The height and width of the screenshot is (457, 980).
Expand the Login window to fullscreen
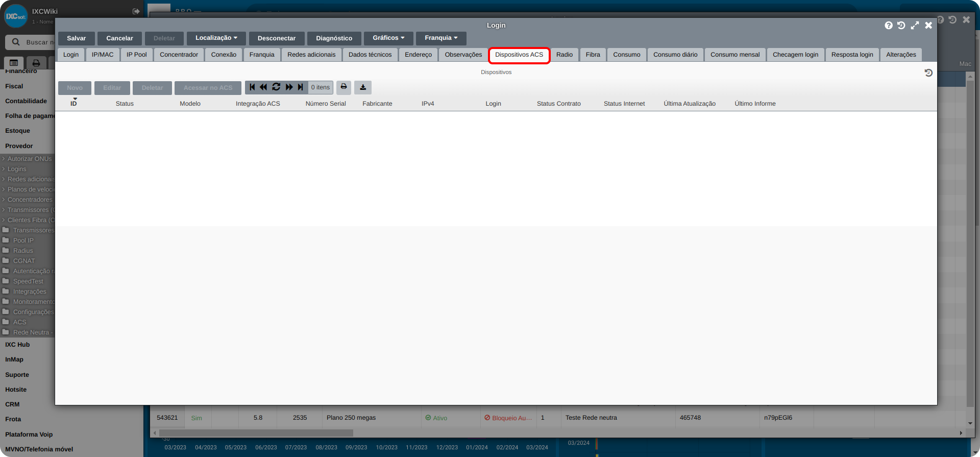coord(915,26)
